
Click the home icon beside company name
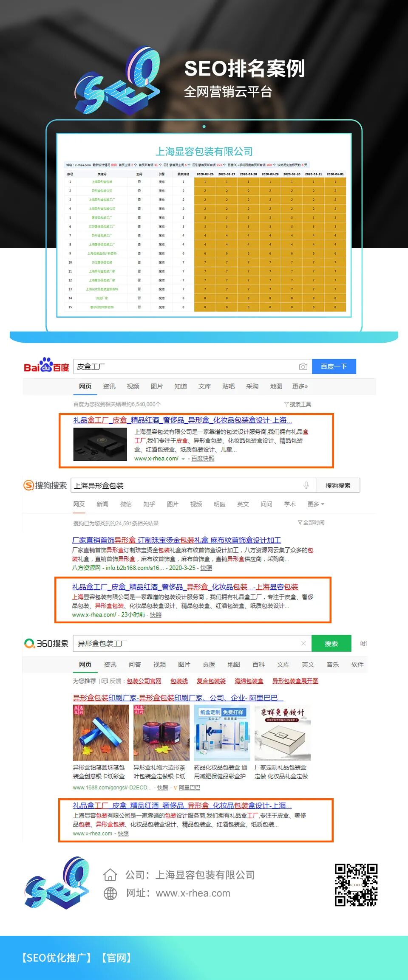(x=110, y=875)
